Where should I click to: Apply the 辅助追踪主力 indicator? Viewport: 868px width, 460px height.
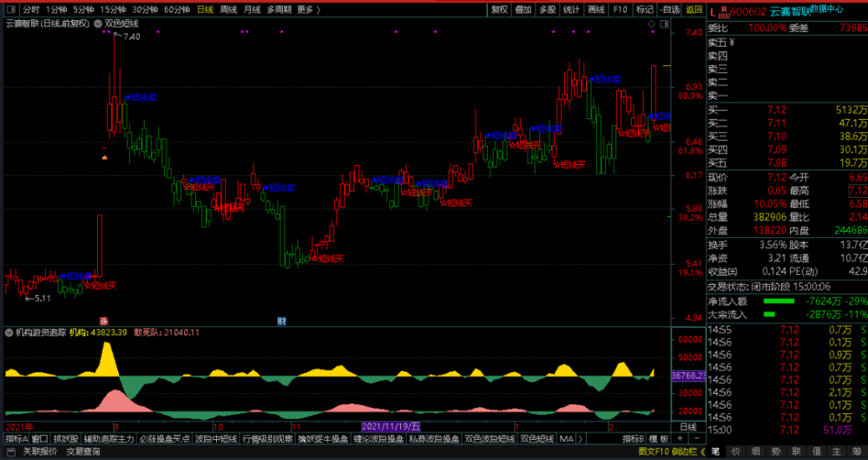[109, 439]
